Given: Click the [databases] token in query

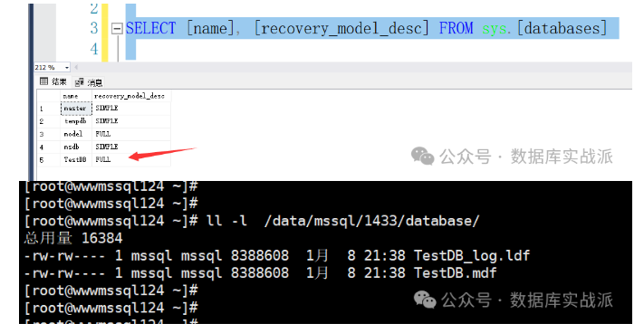Looking at the screenshot, I should 562,28.
